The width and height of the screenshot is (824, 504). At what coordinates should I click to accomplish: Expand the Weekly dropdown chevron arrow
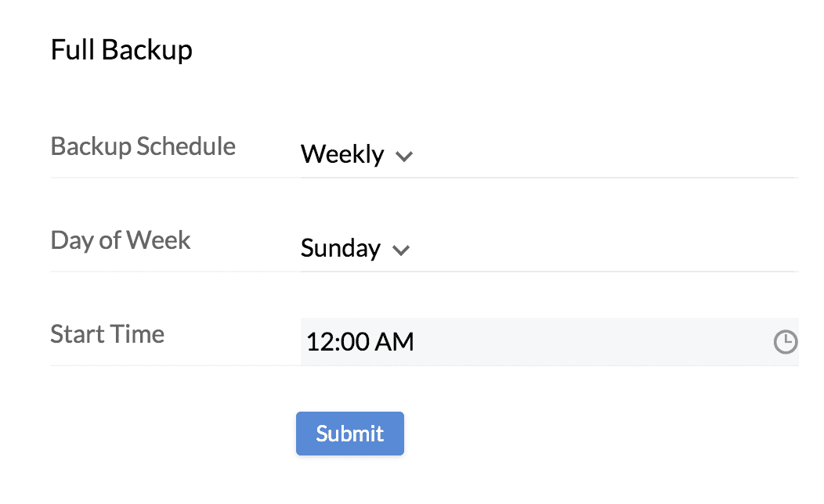404,156
